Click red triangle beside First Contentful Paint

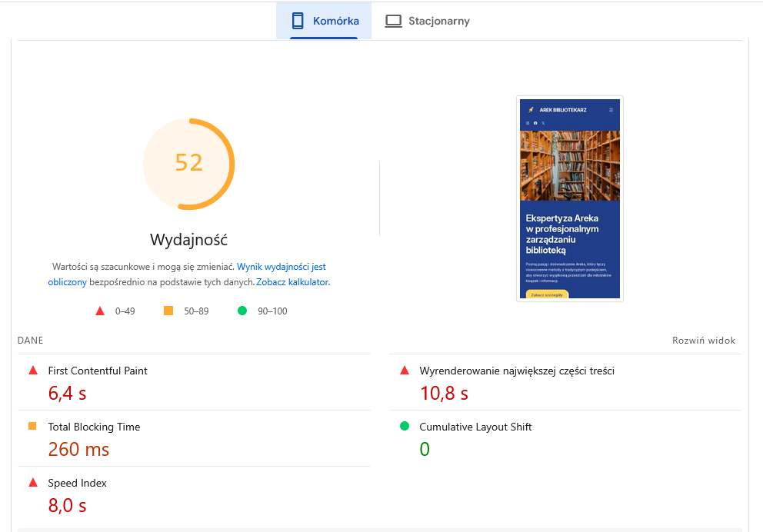coord(32,370)
